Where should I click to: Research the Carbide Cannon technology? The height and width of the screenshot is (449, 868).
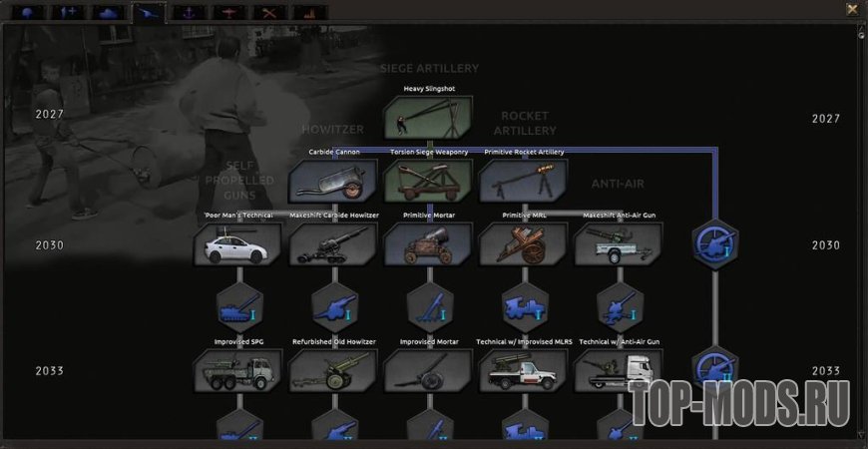click(332, 181)
